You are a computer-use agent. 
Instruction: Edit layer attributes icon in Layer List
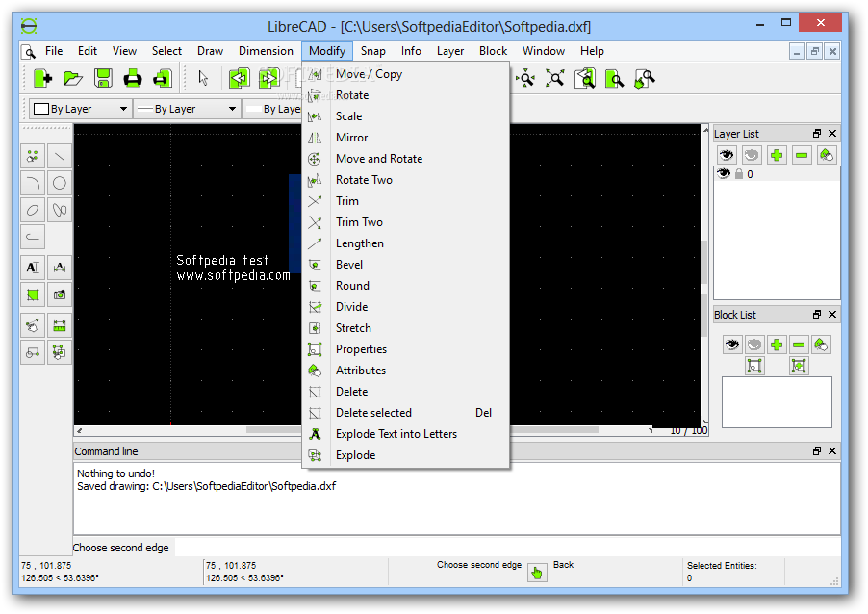click(x=826, y=155)
